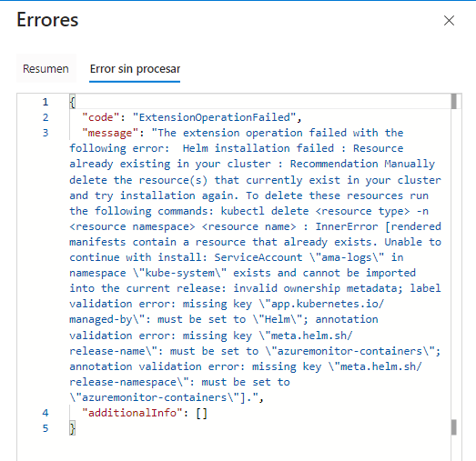Click the text "Helm installation failed"
Screen dimensions: 476x461
click(x=258, y=148)
